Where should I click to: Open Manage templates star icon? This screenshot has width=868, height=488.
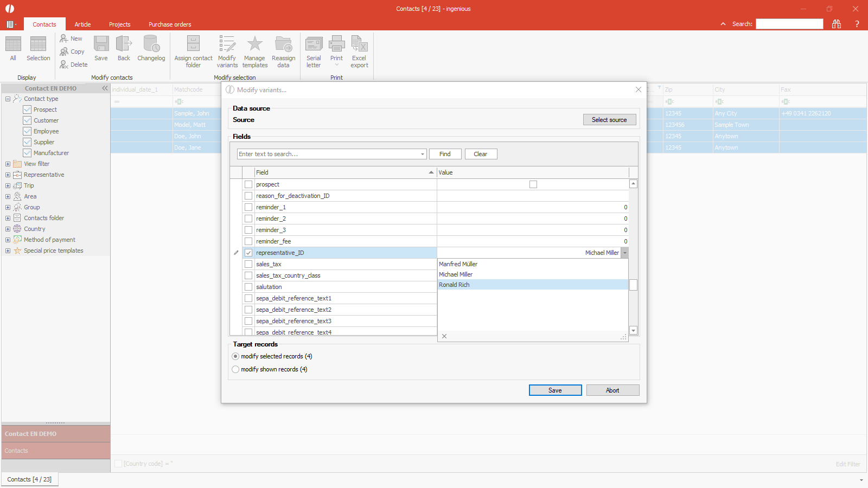click(254, 44)
